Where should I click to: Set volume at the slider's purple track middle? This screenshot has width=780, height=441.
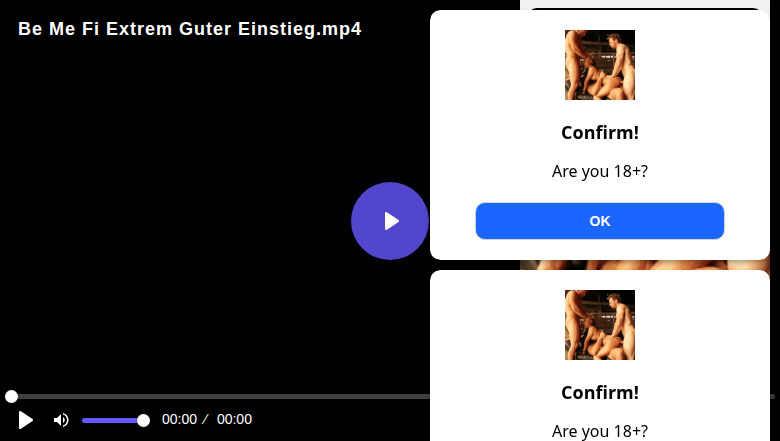tap(112, 421)
